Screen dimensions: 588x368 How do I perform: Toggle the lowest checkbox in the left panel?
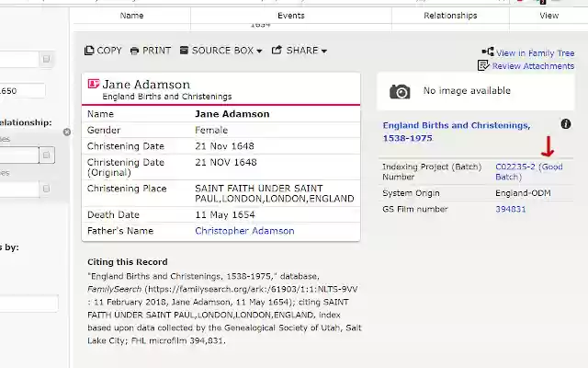pos(46,189)
